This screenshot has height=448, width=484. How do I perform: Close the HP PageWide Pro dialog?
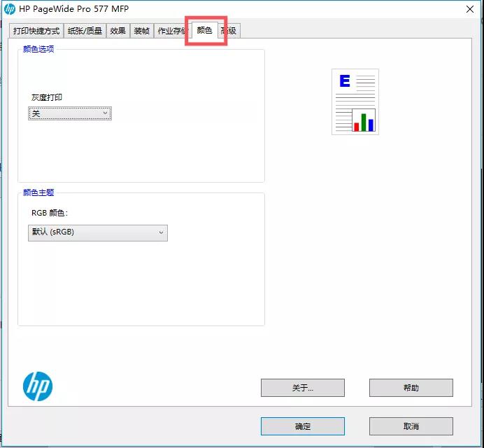point(470,9)
